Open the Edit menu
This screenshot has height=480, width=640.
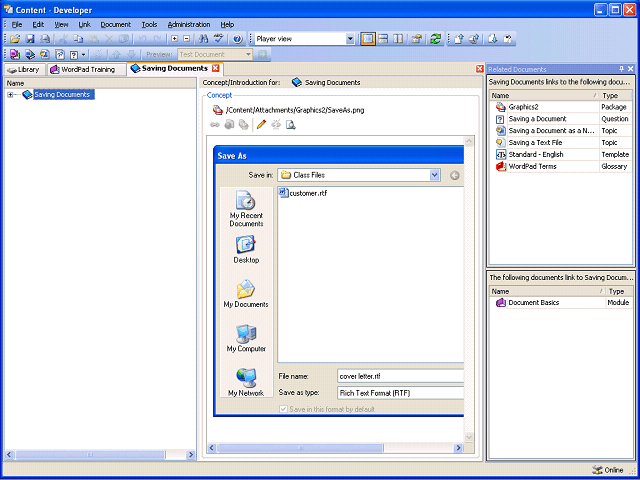pyautogui.click(x=38, y=24)
